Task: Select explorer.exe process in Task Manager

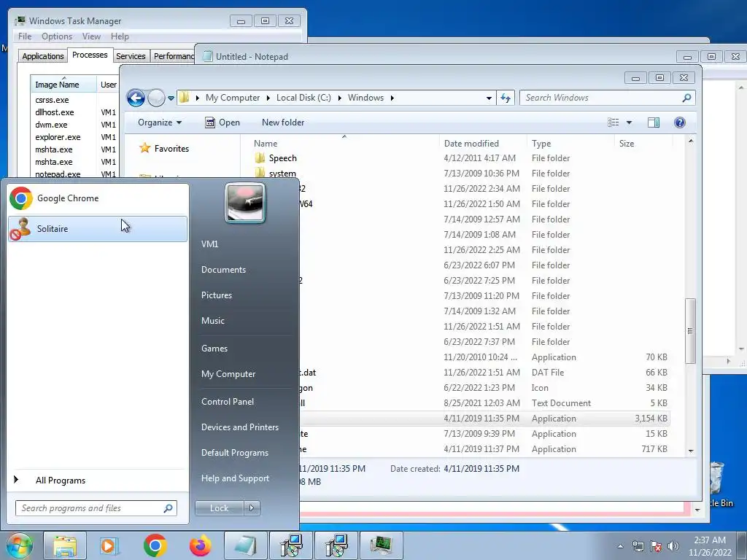Action: [x=58, y=137]
